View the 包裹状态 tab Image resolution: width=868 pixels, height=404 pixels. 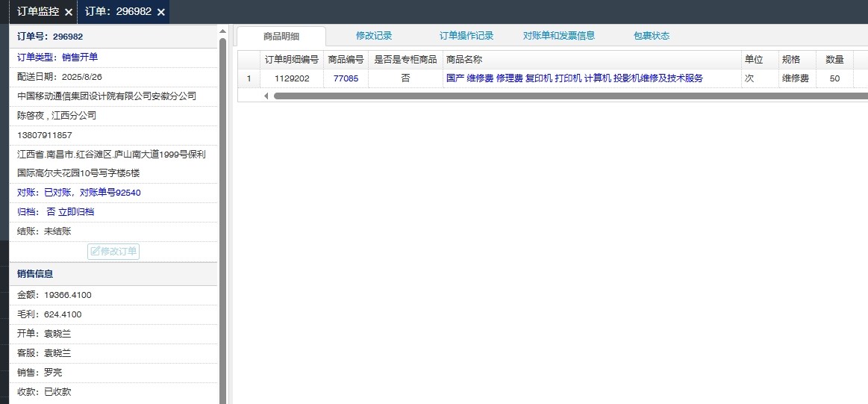[652, 36]
